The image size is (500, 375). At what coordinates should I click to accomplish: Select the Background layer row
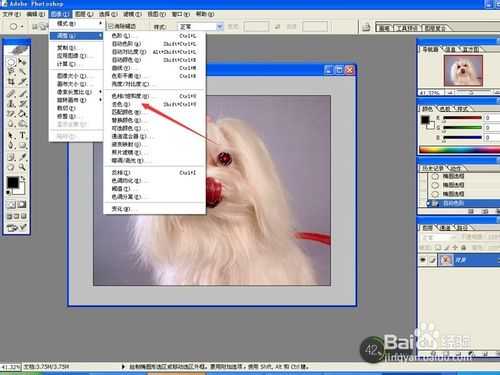pyautogui.click(x=459, y=260)
